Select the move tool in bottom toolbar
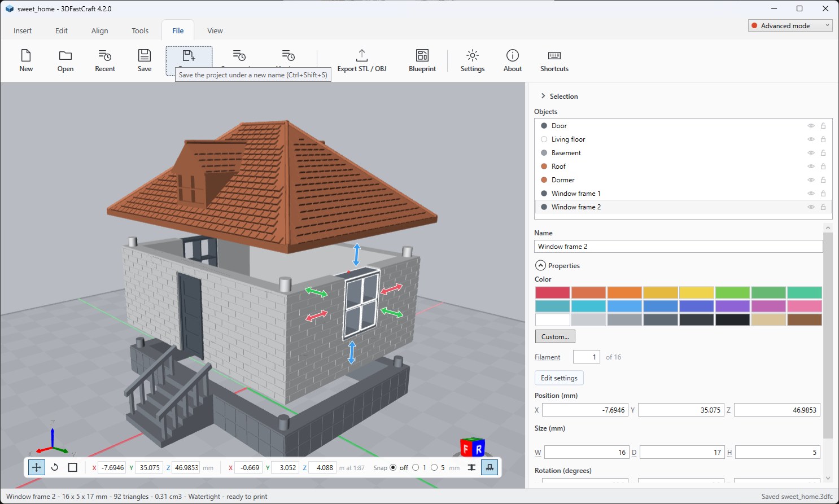The height and width of the screenshot is (504, 839). coord(36,467)
